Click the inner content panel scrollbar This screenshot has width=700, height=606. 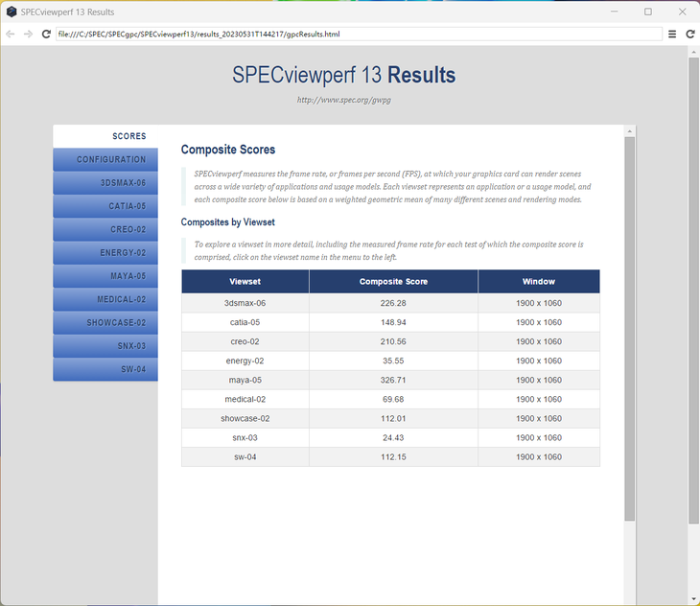point(629,329)
